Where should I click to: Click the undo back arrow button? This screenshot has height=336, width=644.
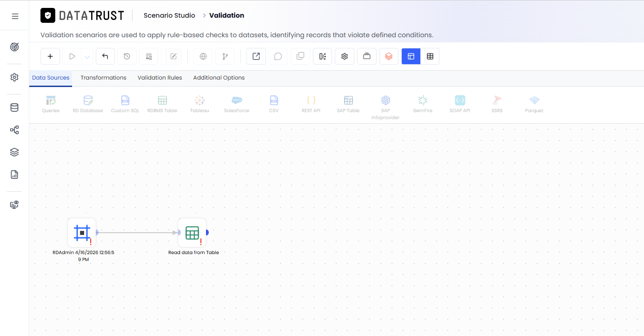tap(105, 56)
